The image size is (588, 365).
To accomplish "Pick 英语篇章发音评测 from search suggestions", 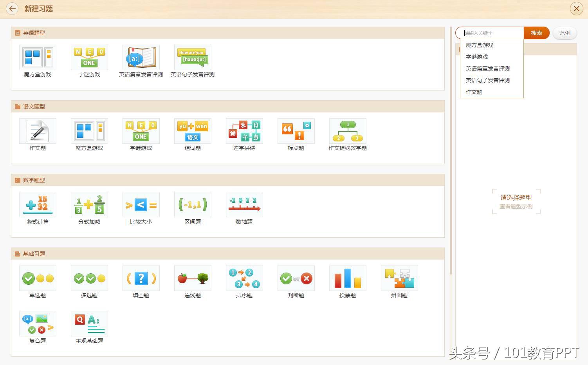I will click(492, 69).
